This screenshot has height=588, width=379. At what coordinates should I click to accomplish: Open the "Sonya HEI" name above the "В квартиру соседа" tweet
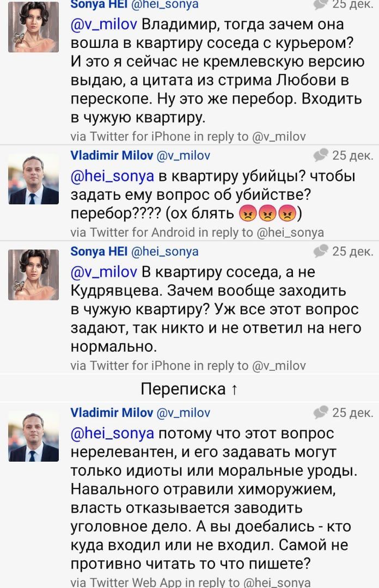[x=99, y=251]
